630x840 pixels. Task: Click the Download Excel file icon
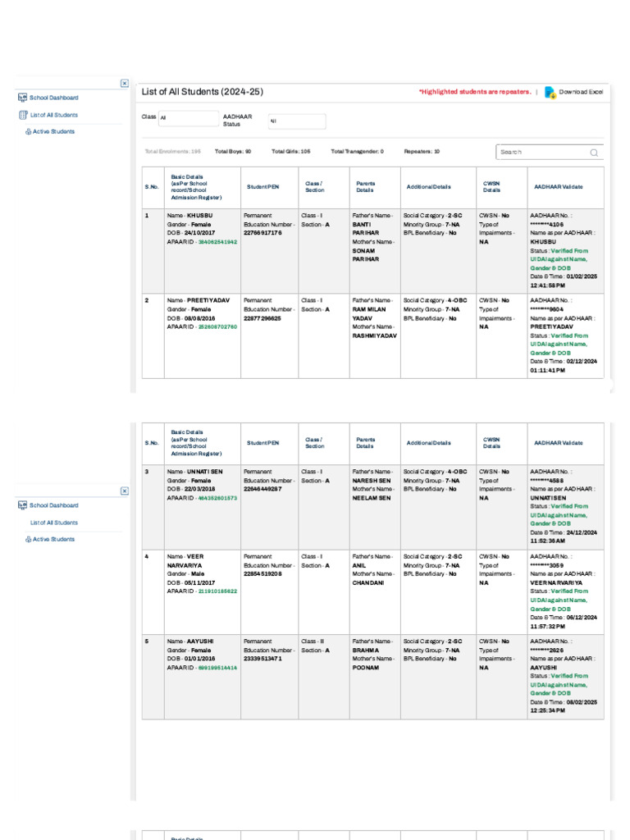pos(550,93)
